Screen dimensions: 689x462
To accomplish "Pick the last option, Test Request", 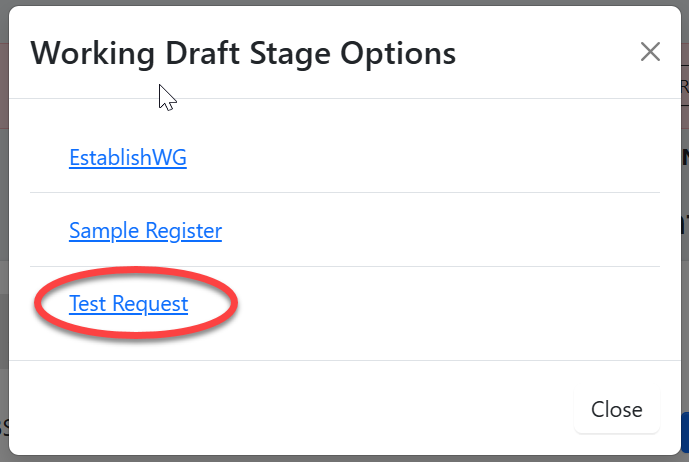I will point(128,303).
